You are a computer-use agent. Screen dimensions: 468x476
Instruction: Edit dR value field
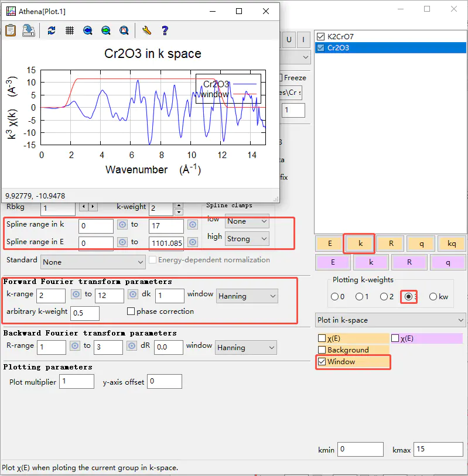(x=168, y=347)
